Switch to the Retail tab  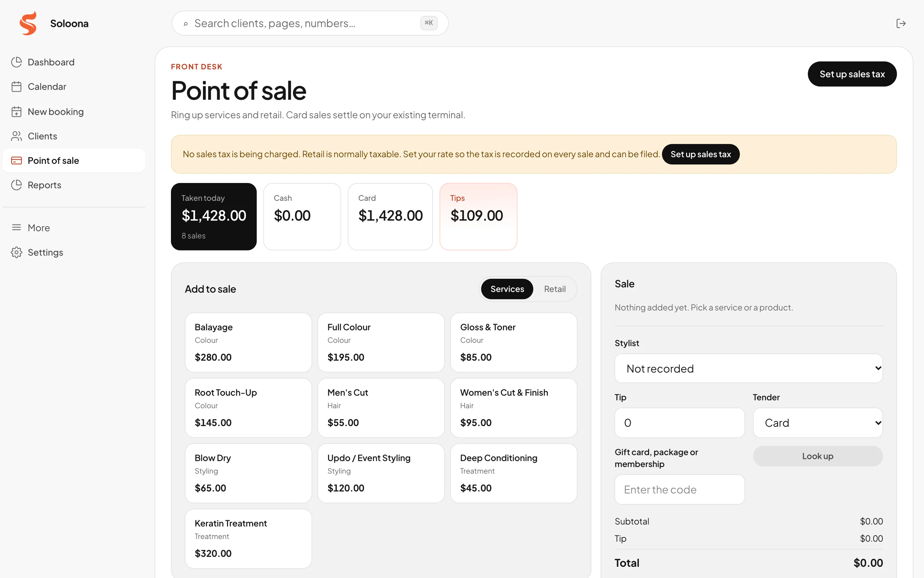click(x=554, y=289)
